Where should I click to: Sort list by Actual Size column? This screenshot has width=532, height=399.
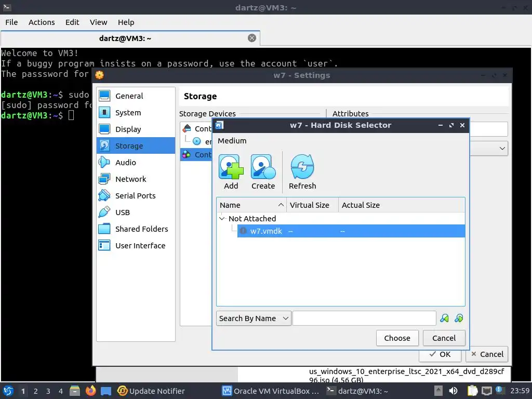402,205
